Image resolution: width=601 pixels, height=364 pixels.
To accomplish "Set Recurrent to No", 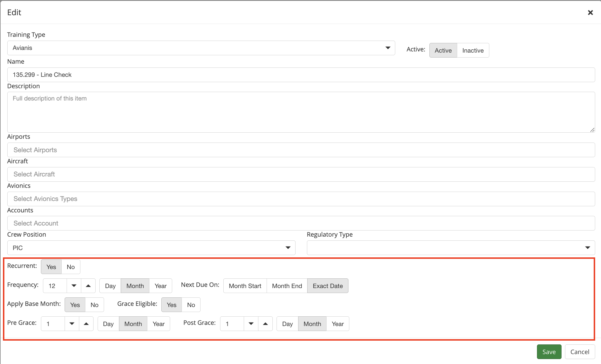I will (x=71, y=267).
